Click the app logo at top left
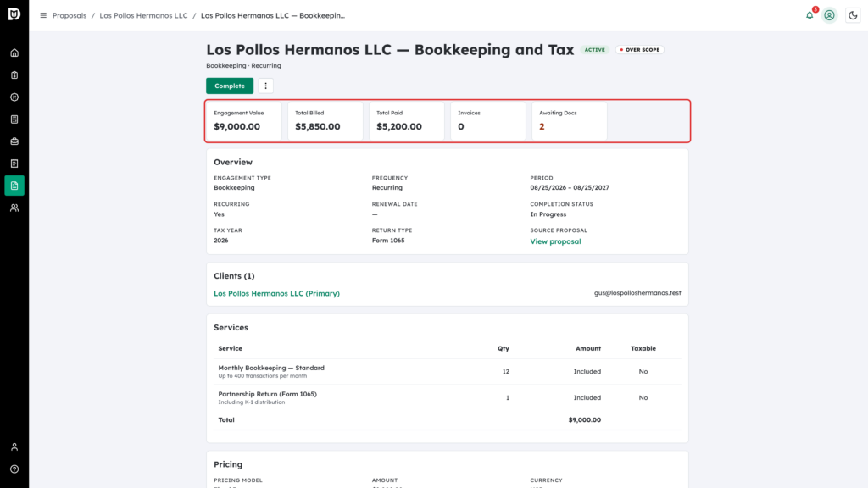Screen dimensions: 868x488 (14, 14)
